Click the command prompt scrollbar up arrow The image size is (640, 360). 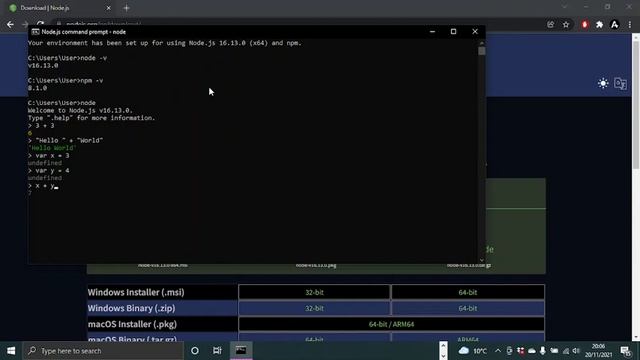(x=482, y=42)
